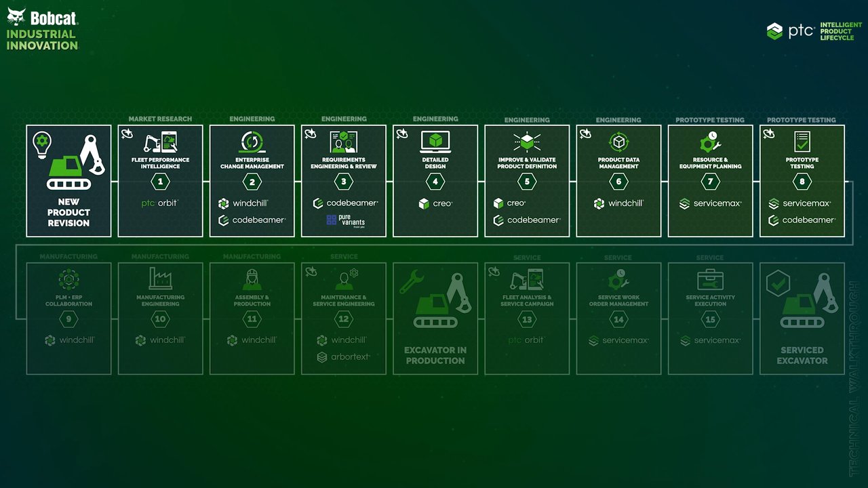This screenshot has height=488, width=868.
Task: Open arbortext in Maintenance & Service Engineering card
Action: [x=342, y=357]
